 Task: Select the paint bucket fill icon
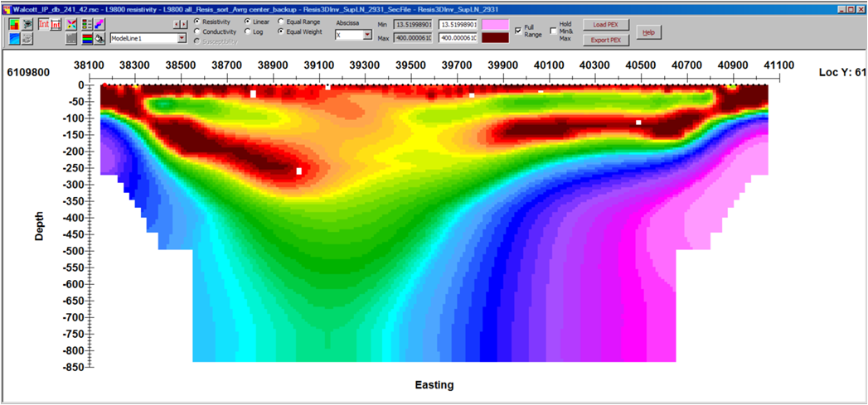pos(99,38)
